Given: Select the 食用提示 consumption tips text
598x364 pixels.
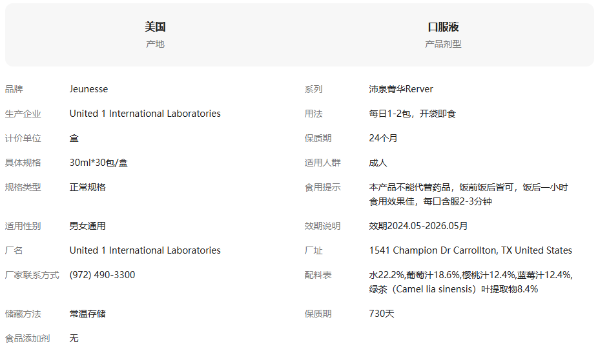Looking at the screenshot, I should [x=468, y=194].
